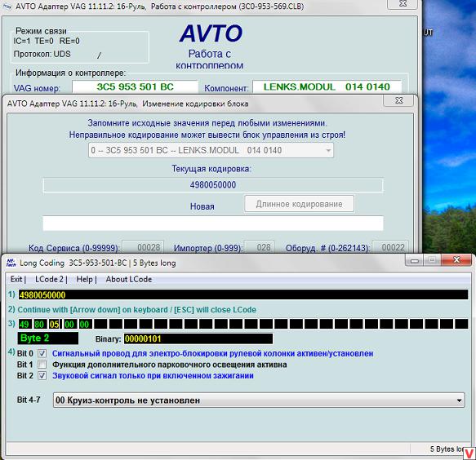Click the text IC=1 TE=0 RE=0
The width and height of the screenshot is (476, 460).
(x=47, y=41)
